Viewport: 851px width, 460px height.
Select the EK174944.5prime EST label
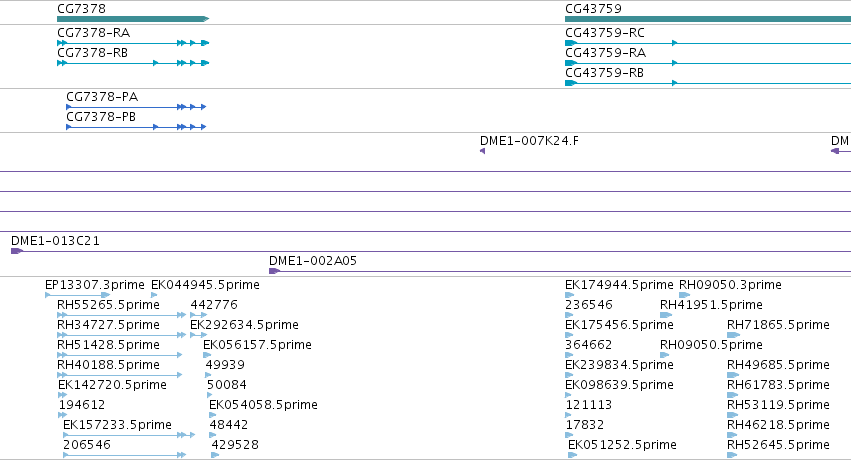click(x=619, y=285)
